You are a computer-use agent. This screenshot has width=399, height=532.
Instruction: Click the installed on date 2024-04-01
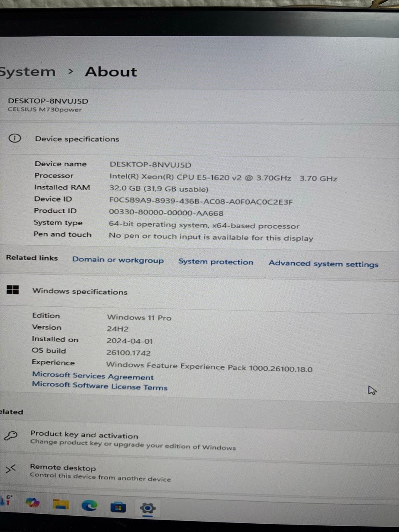coord(130,341)
